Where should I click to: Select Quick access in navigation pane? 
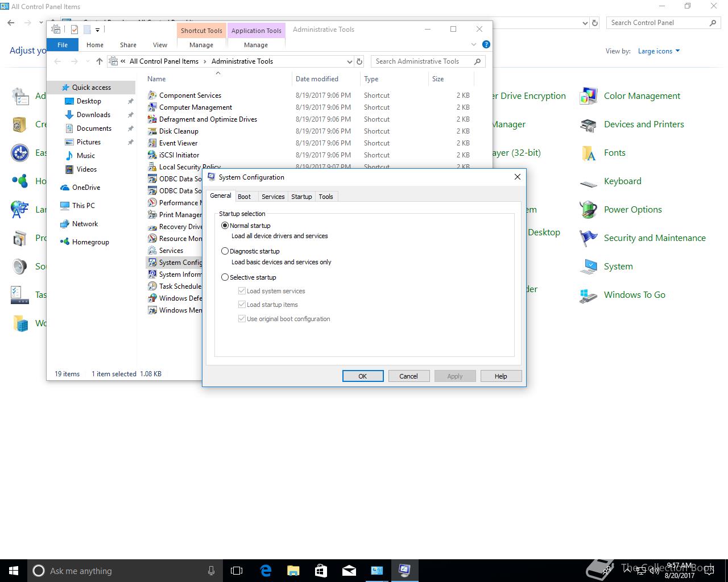[x=91, y=88]
